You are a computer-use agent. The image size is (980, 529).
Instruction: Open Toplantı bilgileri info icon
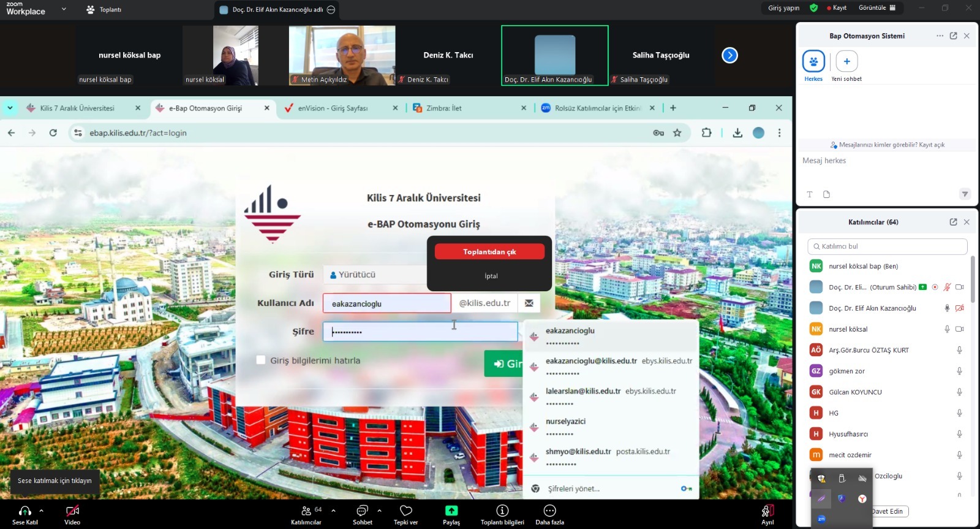pyautogui.click(x=502, y=511)
